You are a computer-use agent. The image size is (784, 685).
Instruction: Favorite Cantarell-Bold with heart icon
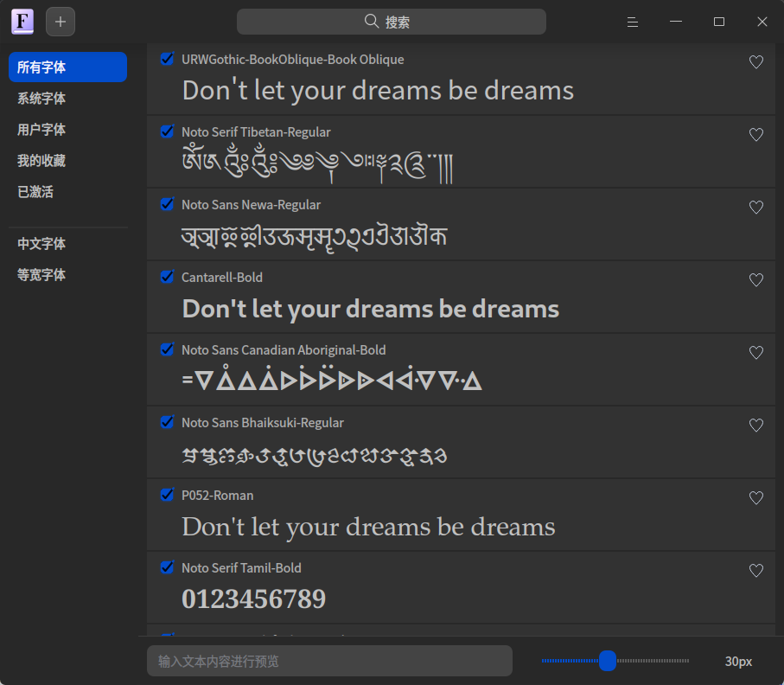tap(756, 279)
